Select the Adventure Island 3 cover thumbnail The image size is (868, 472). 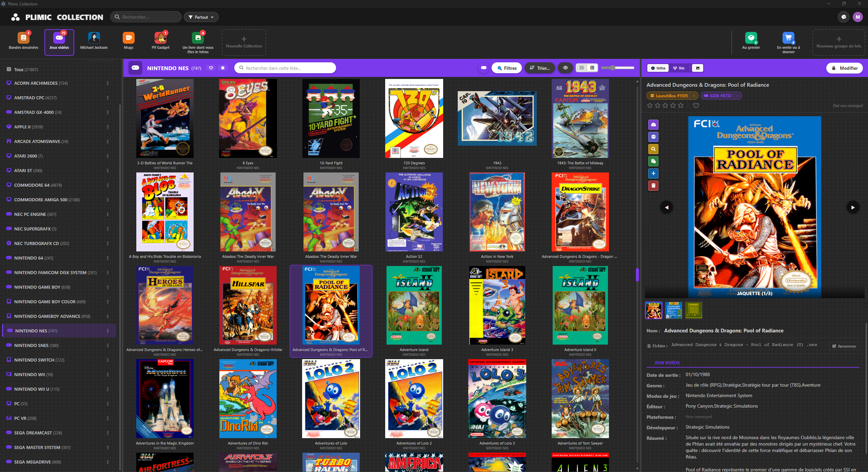[497, 305]
